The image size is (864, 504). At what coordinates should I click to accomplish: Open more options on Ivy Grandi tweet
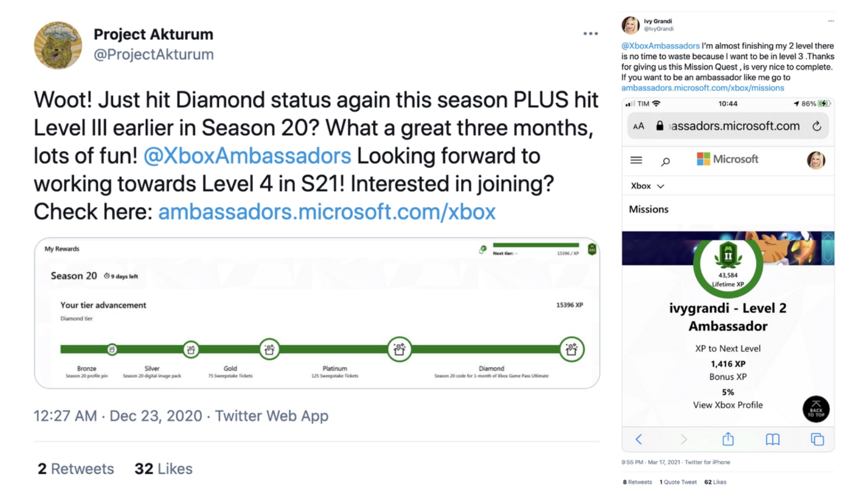coord(831,21)
